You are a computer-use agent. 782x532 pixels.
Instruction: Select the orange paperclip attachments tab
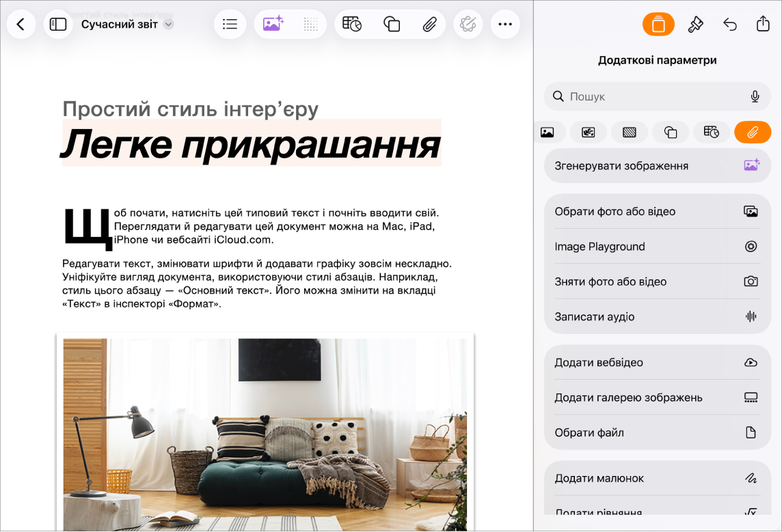(753, 132)
